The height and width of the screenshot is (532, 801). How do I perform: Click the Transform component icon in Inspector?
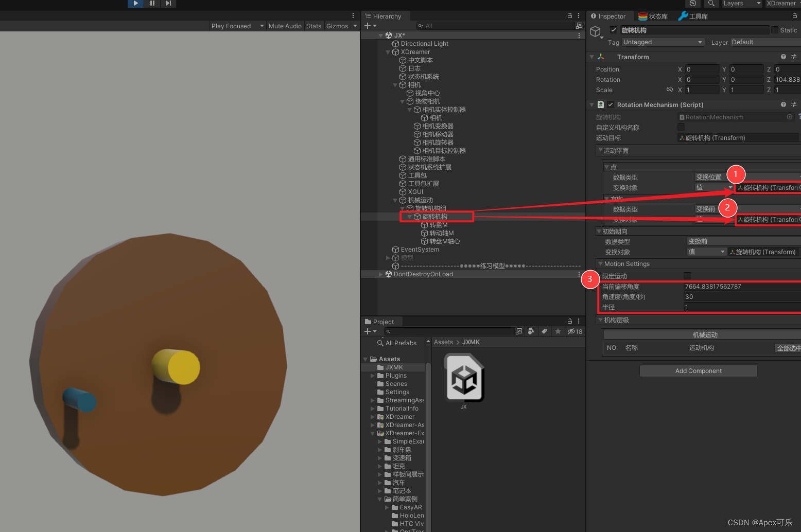point(600,57)
